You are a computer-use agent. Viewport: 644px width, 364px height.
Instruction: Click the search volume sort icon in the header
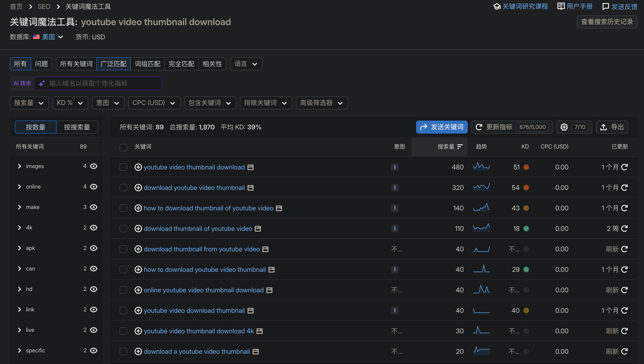(460, 146)
